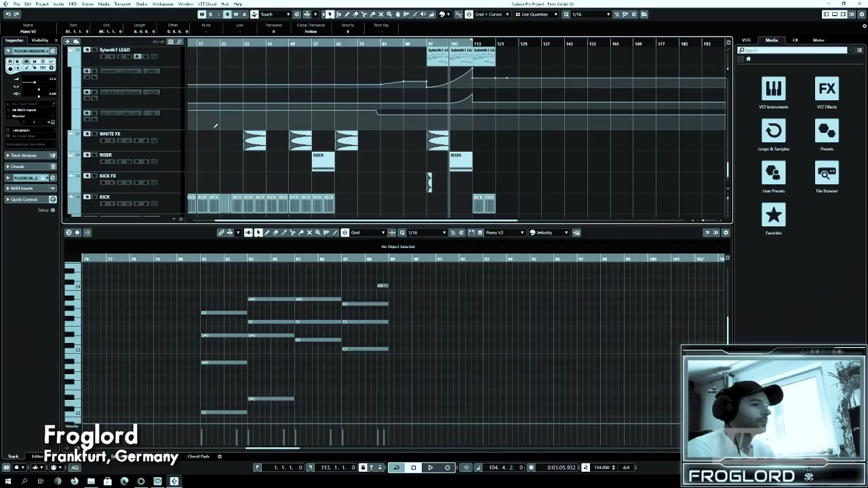Select the Zoom magnifier tool in project toolbar
Image resolution: width=868 pixels, height=488 pixels.
click(389, 14)
